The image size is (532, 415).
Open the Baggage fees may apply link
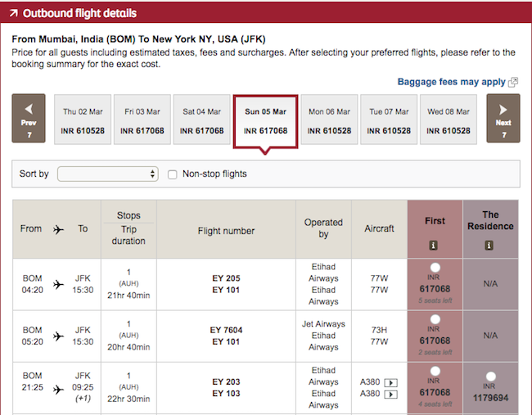(451, 82)
